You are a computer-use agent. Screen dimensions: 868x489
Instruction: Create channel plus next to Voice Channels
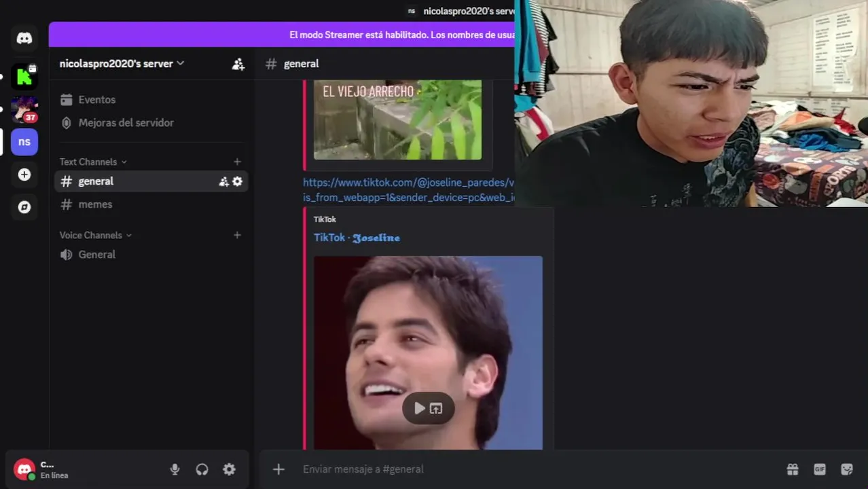pyautogui.click(x=237, y=235)
